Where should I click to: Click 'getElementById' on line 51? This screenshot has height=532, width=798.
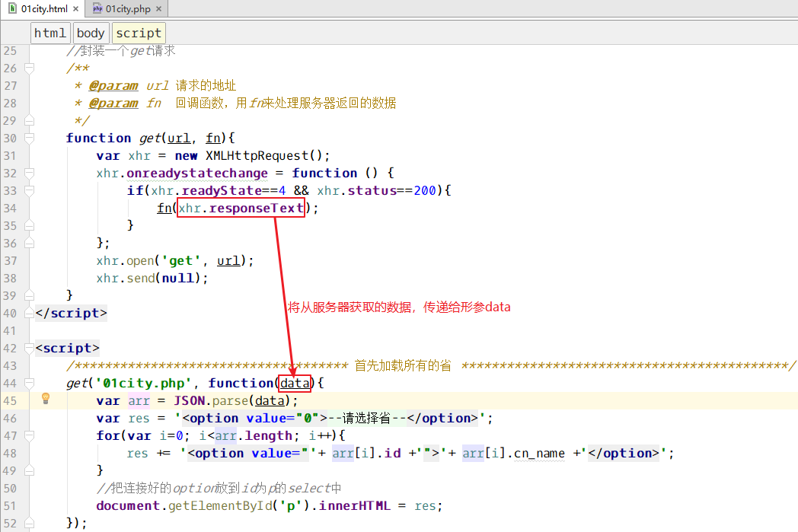coord(220,505)
